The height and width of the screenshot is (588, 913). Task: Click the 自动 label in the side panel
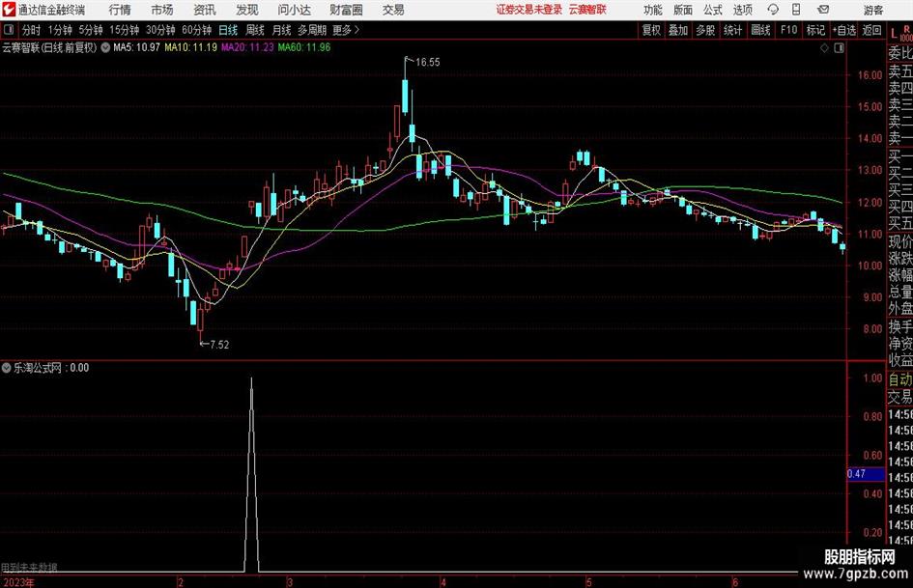click(900, 379)
